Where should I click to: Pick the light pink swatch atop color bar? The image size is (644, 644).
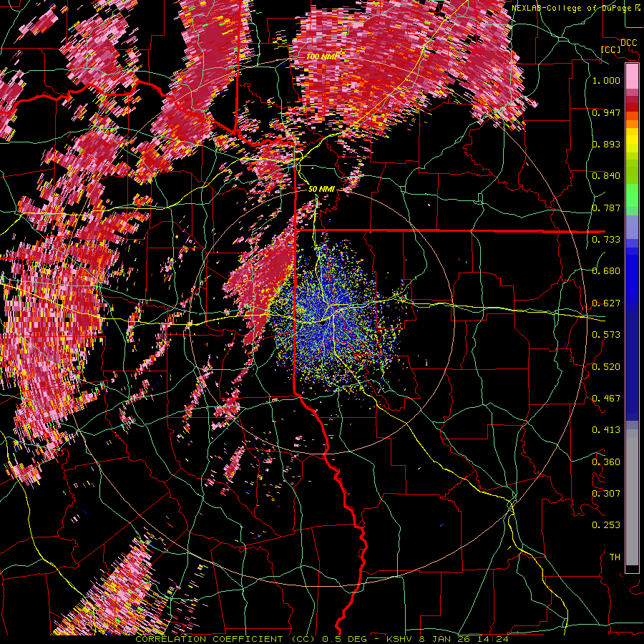(x=632, y=76)
